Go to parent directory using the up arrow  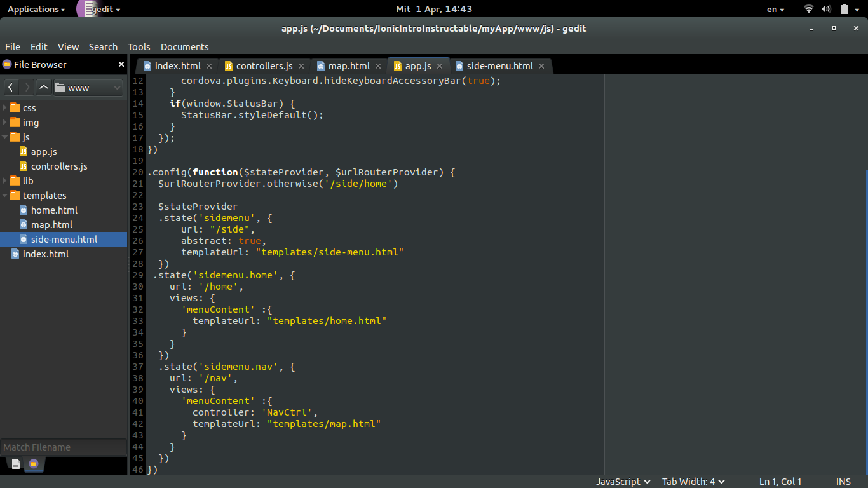pos(43,87)
